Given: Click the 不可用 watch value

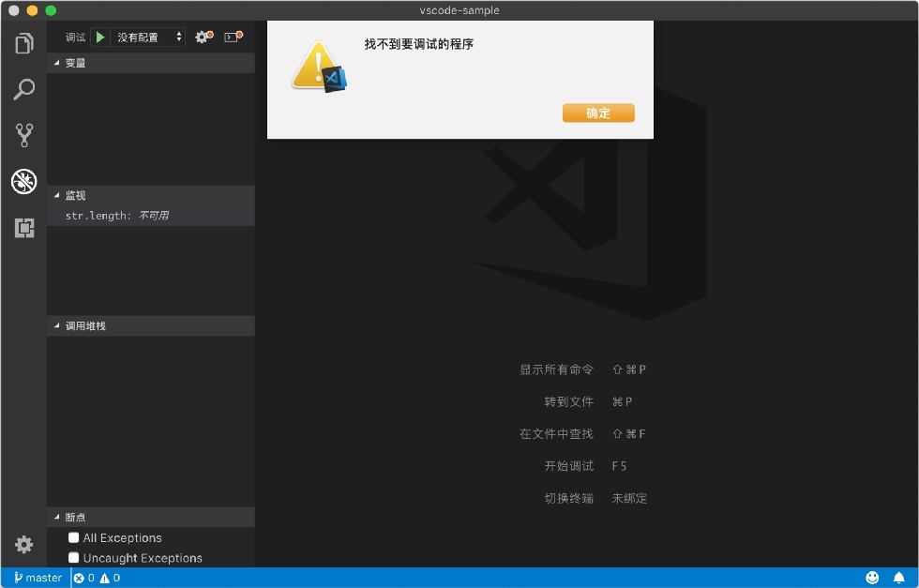Looking at the screenshot, I should (154, 216).
